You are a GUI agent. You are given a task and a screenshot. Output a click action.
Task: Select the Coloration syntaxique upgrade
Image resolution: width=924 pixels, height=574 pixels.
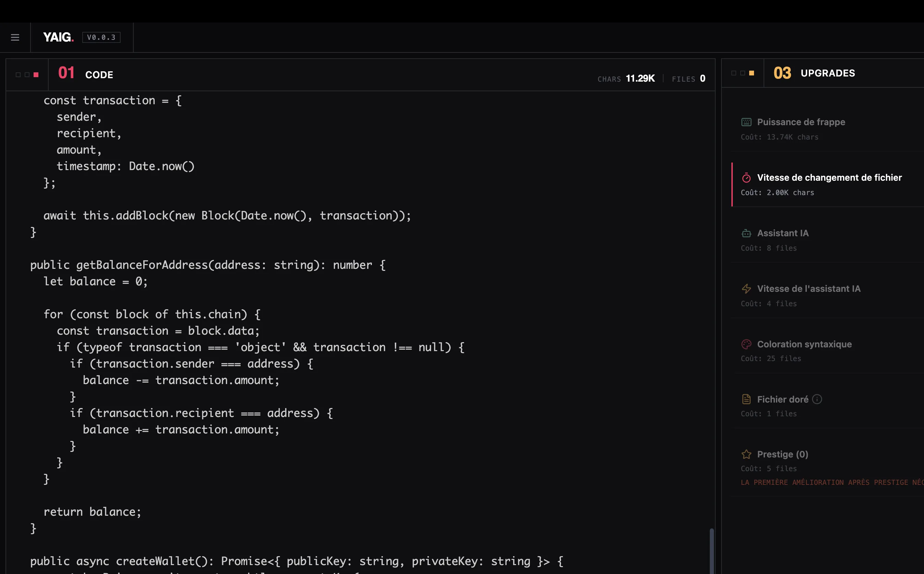point(828,351)
